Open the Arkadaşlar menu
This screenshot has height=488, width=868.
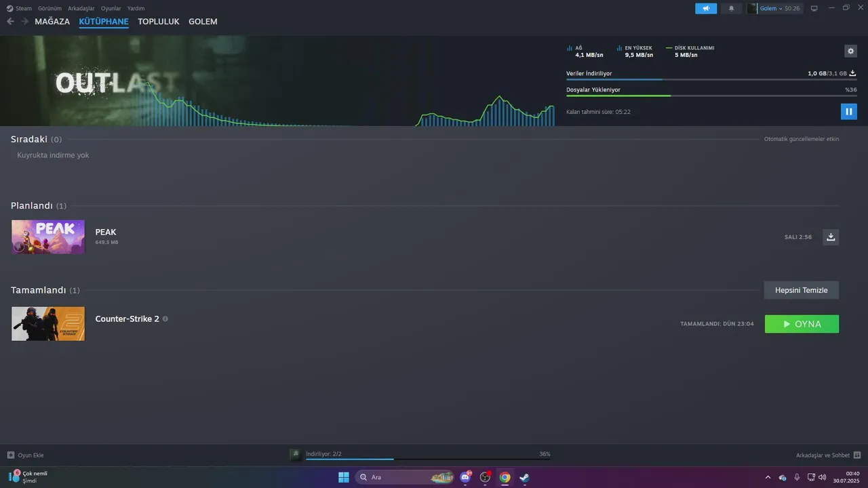tap(81, 8)
